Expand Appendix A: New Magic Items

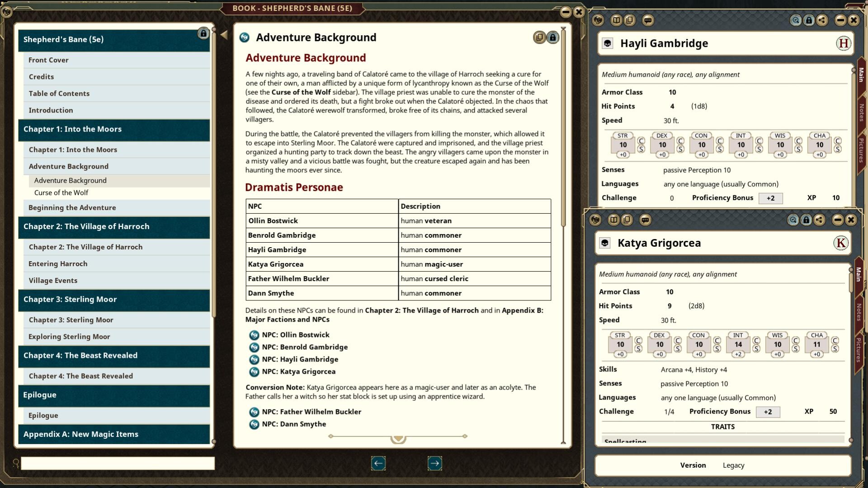pos(114,434)
